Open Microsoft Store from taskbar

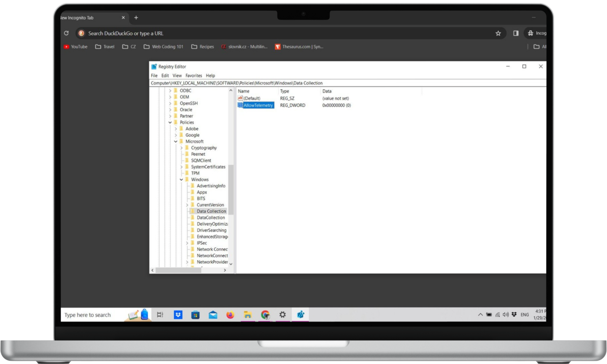195,314
